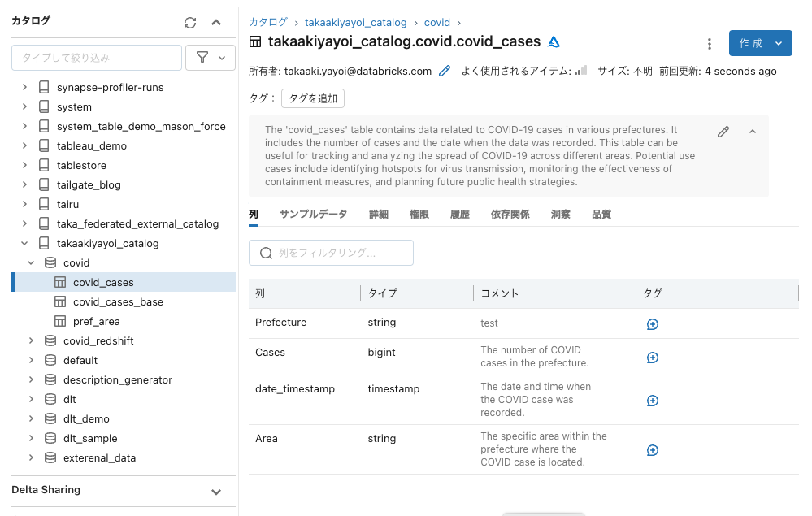This screenshot has width=812, height=516.
Task: Add a tag to the Prefecture column
Action: [x=652, y=323]
